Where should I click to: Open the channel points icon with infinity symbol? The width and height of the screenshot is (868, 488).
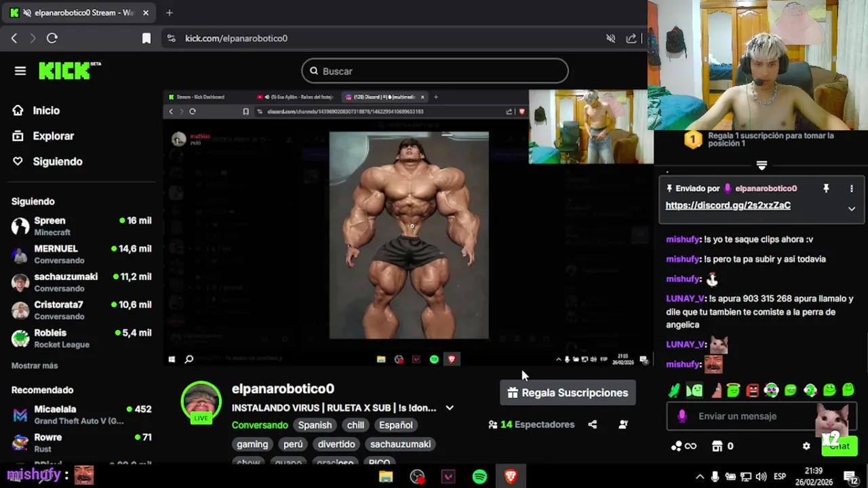click(x=684, y=446)
